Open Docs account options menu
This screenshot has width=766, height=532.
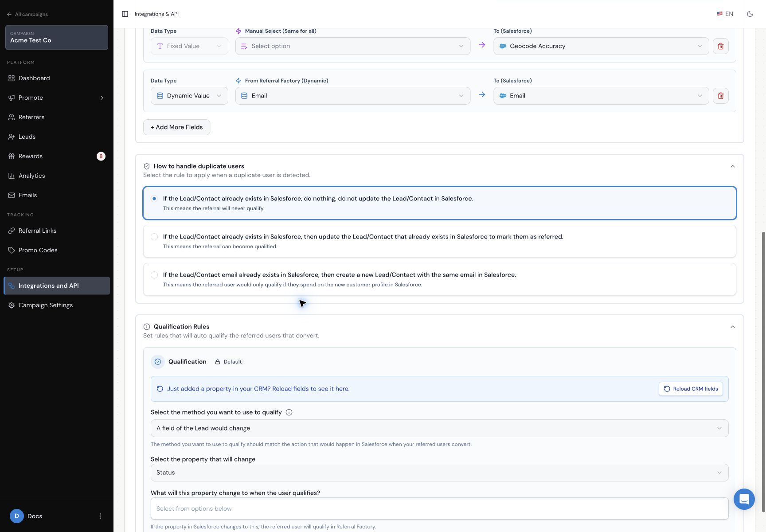coord(100,516)
